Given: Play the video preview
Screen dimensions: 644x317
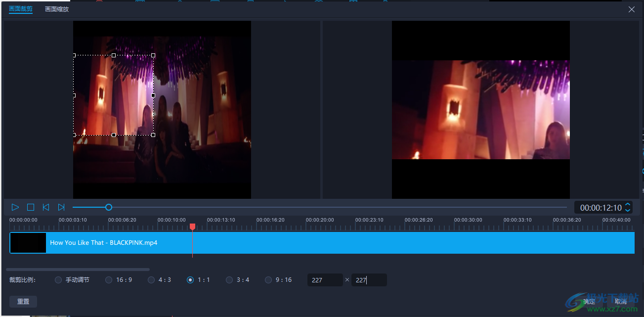Looking at the screenshot, I should coord(15,207).
